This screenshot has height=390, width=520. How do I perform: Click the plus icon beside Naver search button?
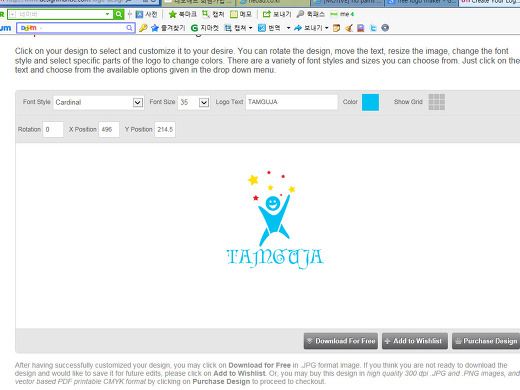pyautogui.click(x=129, y=14)
